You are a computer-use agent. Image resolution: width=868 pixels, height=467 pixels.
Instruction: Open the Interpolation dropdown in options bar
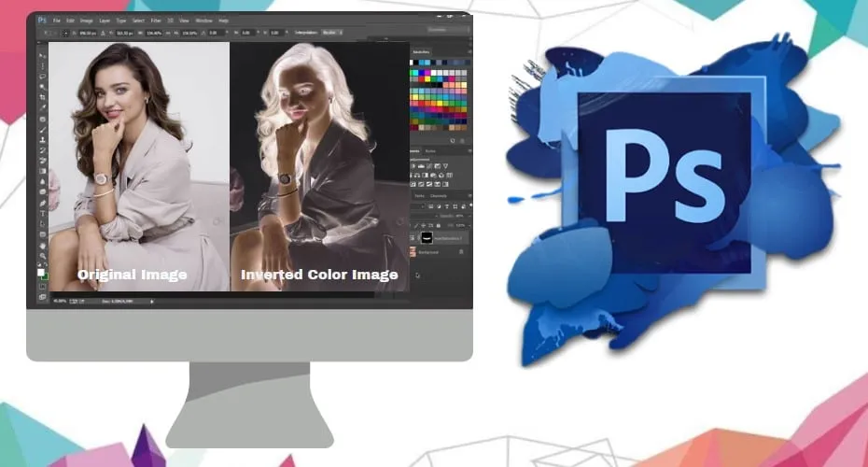pyautogui.click(x=332, y=33)
